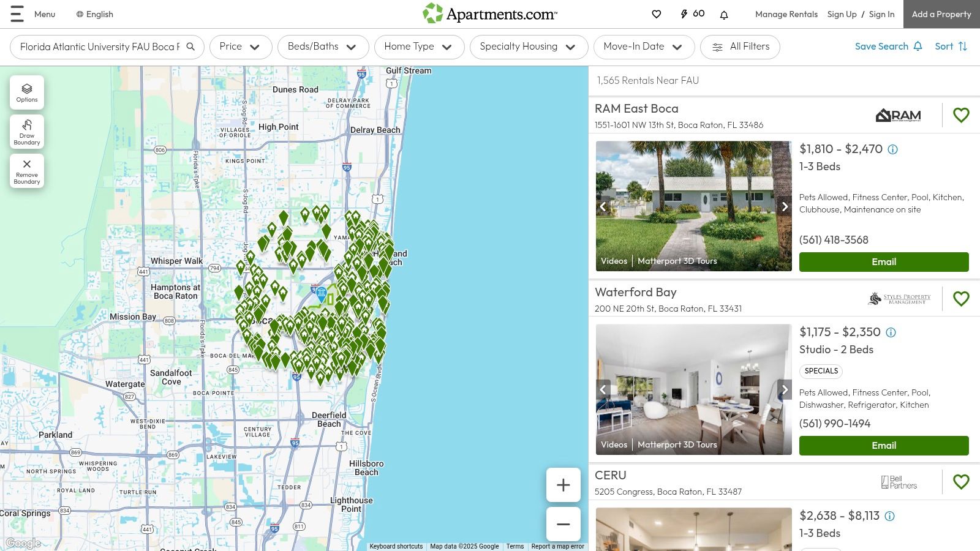Show price info icon for CERU
Viewport: 980px width, 551px height.
tap(890, 516)
